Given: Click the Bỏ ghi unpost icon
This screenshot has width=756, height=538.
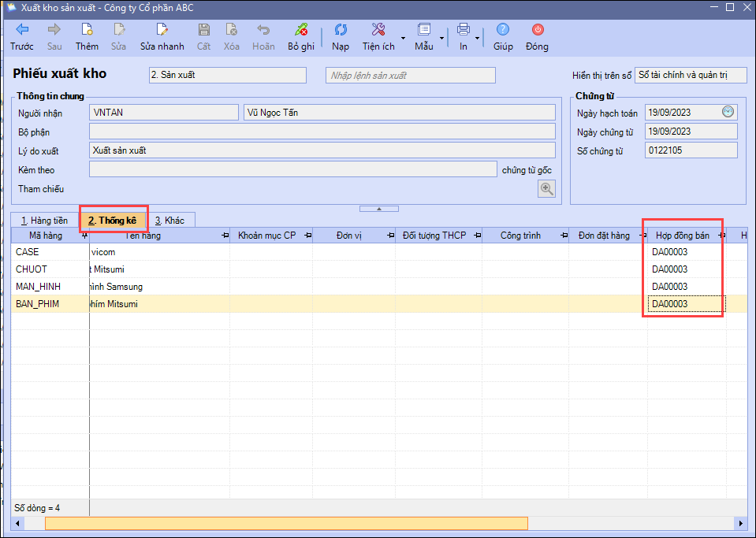Looking at the screenshot, I should coord(300,30).
